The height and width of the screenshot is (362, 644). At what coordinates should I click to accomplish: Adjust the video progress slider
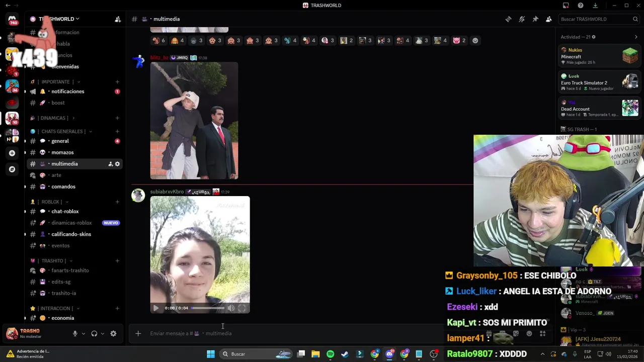tap(208, 308)
